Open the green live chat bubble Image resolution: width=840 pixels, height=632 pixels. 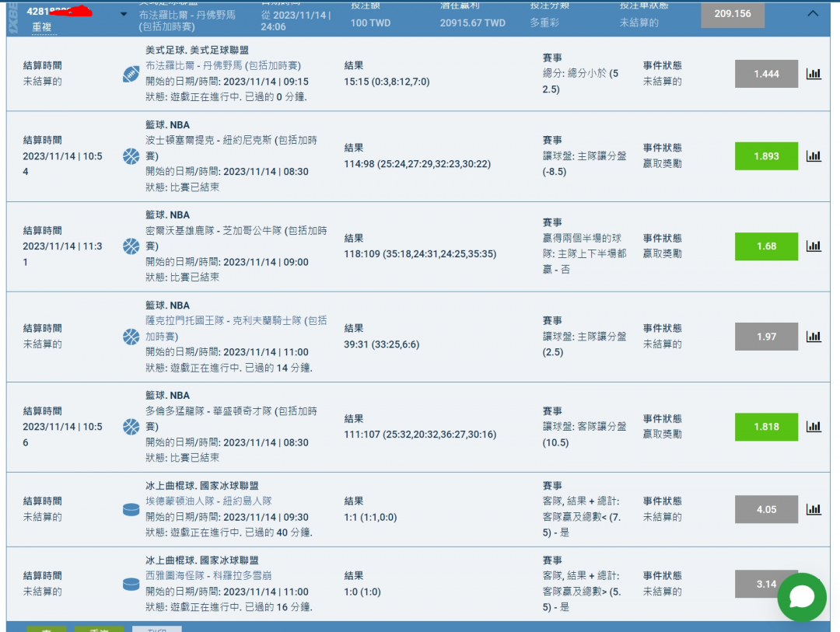point(802,597)
